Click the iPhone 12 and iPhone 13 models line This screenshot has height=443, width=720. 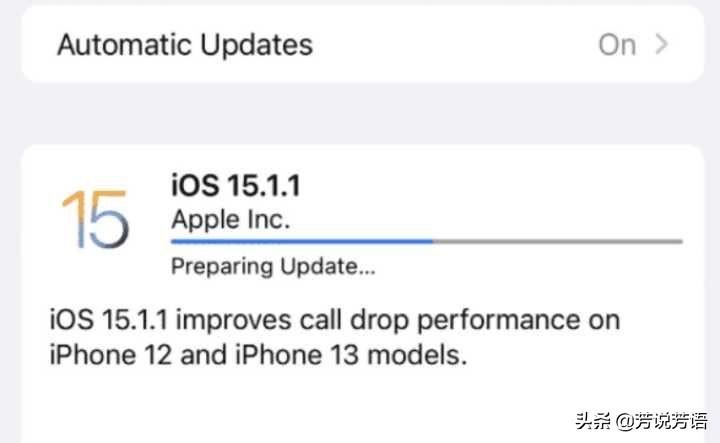[x=258, y=355]
